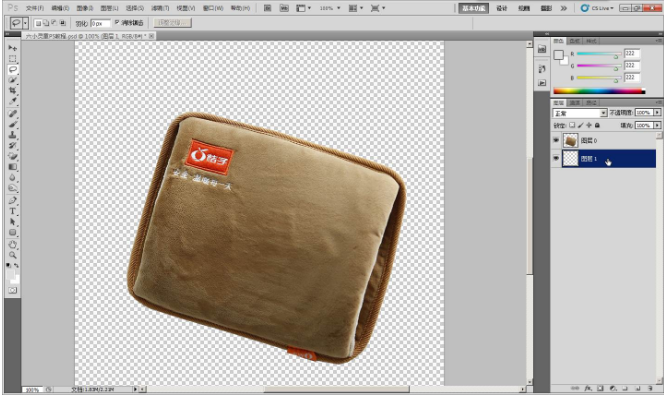Open the 文件(F) menu

(x=34, y=8)
